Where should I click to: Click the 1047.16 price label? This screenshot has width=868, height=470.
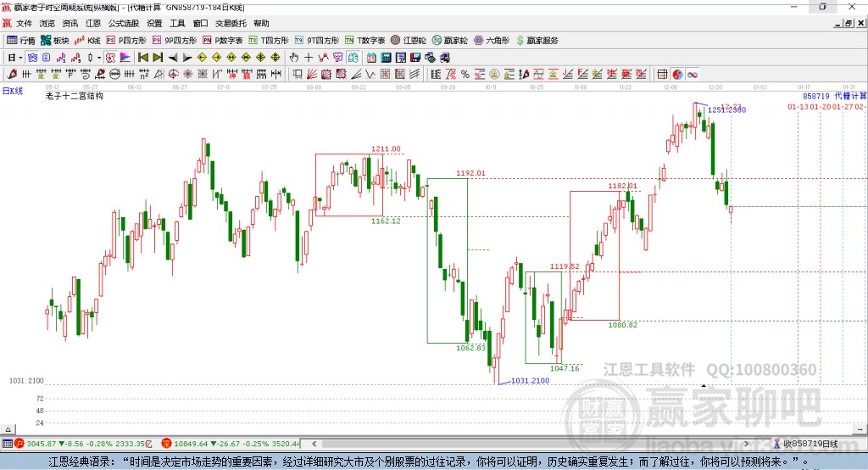pyautogui.click(x=565, y=368)
